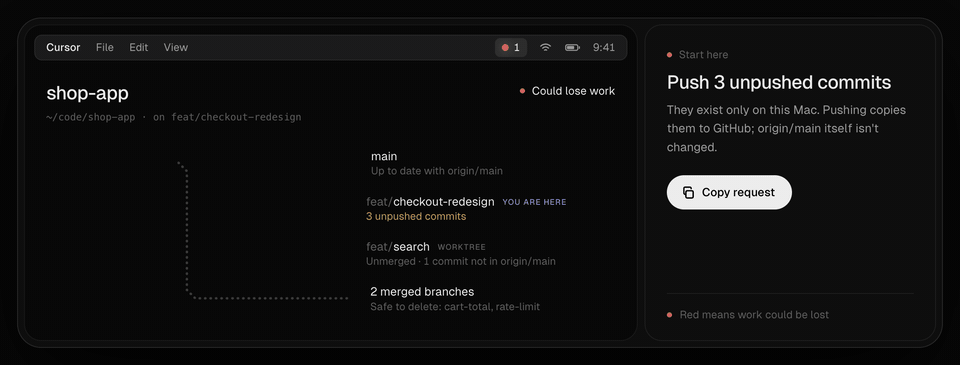Open the View menu
The height and width of the screenshot is (365, 960).
point(176,47)
